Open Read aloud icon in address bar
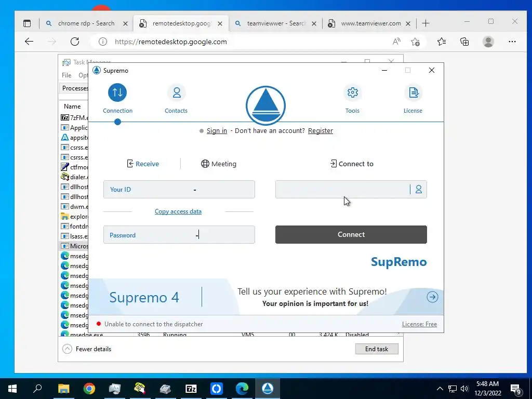532x399 pixels. click(396, 42)
